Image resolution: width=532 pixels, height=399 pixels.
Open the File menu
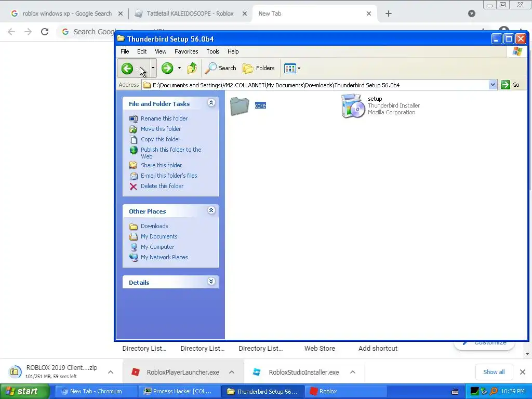click(125, 51)
